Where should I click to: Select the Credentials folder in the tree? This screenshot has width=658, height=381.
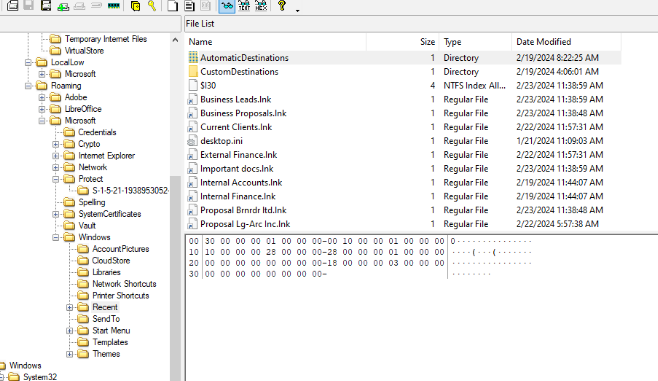97,132
